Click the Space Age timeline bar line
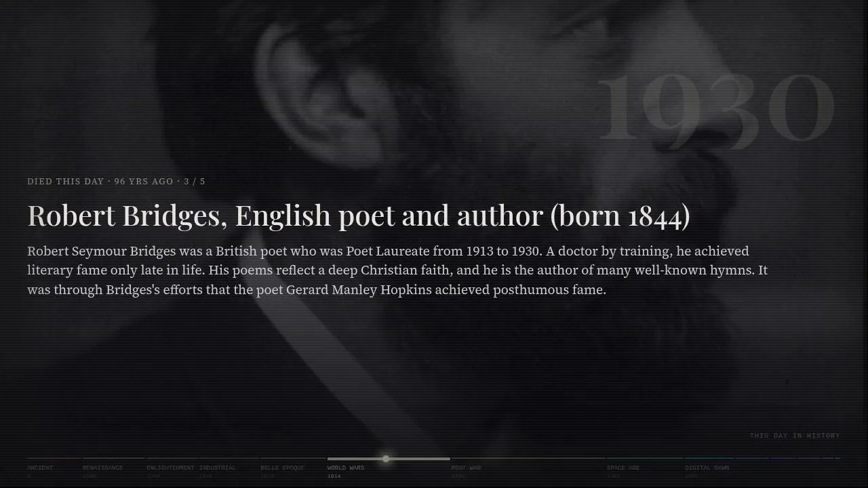 click(x=645, y=459)
